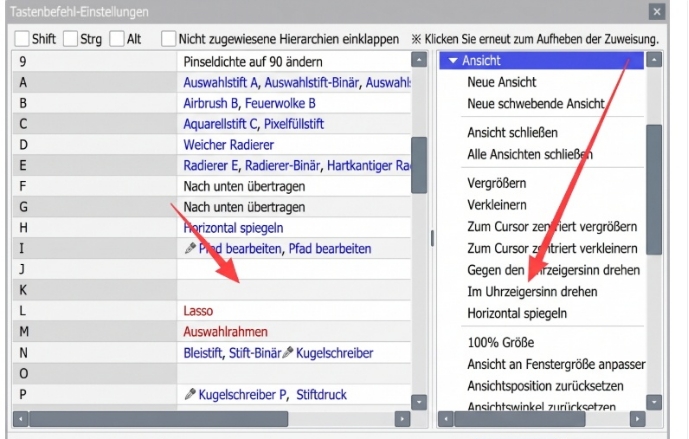Toggle the Strg modifier checkbox
689x439 pixels.
(70, 38)
